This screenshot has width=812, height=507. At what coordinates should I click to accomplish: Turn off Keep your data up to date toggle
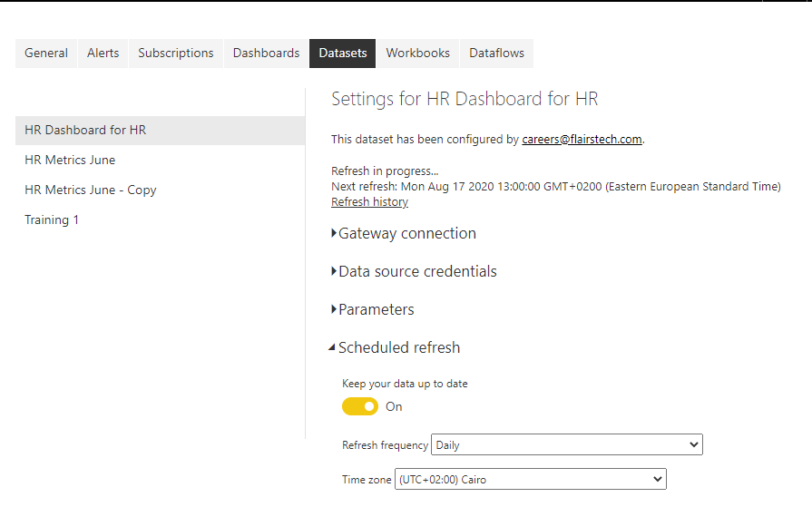coord(360,406)
